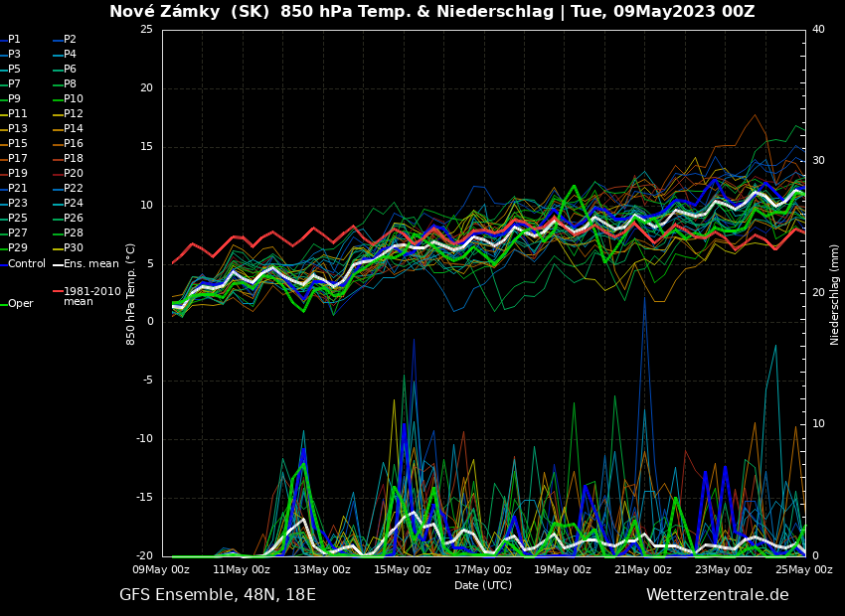The height and width of the screenshot is (616, 845).
Task: Click the P27 legend label
Action: (x=18, y=233)
